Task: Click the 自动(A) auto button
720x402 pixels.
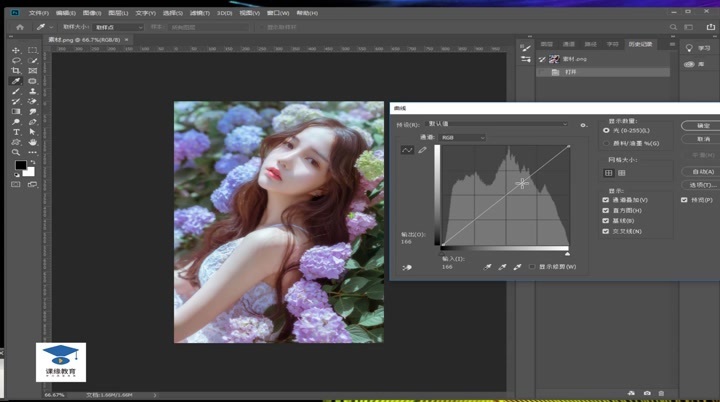Action: (702, 172)
